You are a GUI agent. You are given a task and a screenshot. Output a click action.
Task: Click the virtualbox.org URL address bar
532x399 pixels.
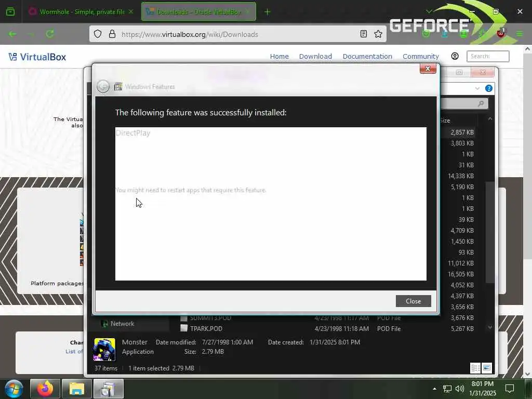tap(237, 34)
